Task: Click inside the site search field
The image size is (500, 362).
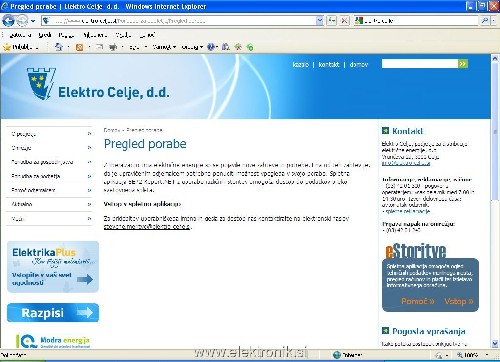Action: (x=420, y=64)
